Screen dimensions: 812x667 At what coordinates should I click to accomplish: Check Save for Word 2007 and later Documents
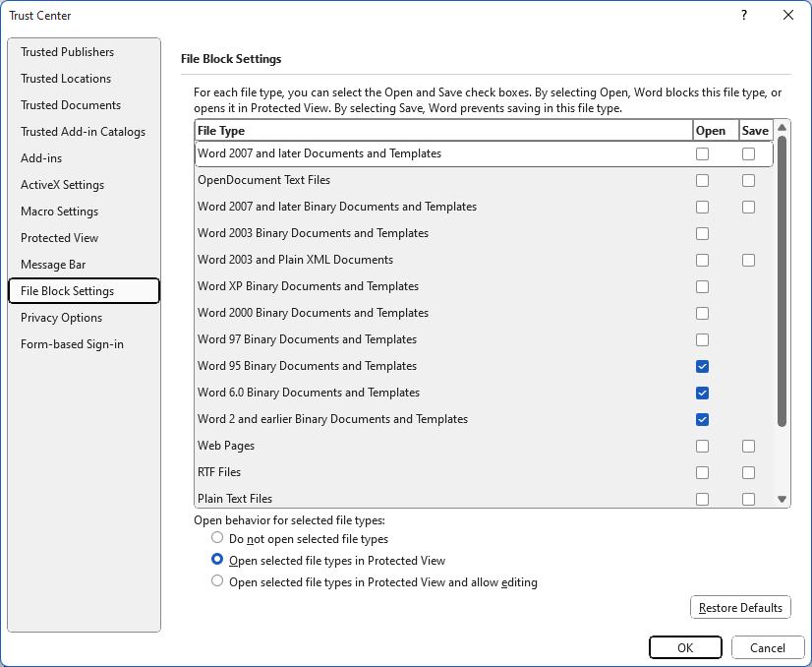[x=748, y=153]
